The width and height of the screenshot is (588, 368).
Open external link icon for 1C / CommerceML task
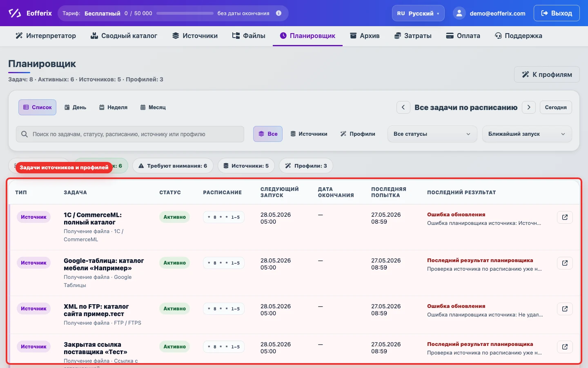565,217
